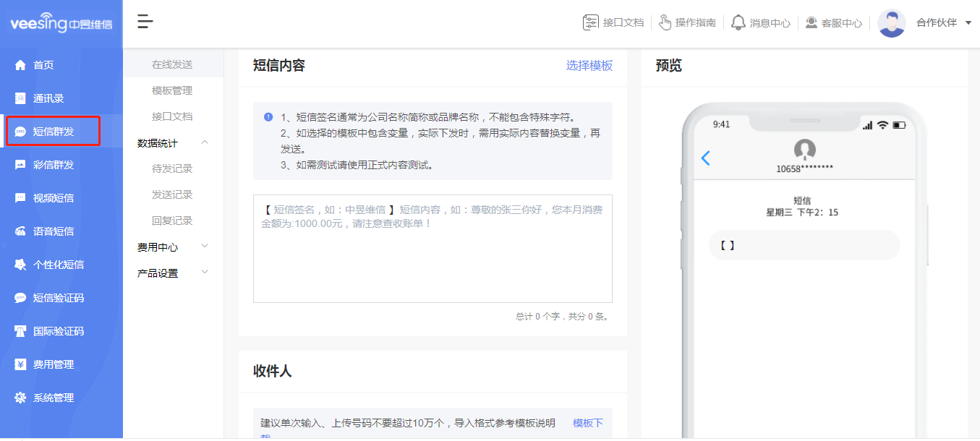
Task: Collapse the 数据统计 section
Action: point(174,142)
